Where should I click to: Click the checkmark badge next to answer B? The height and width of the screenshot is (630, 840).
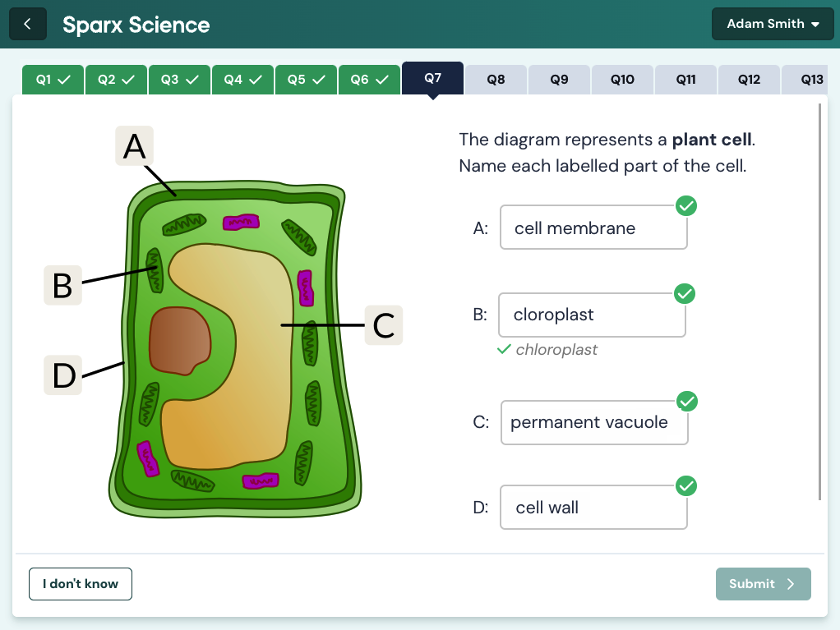(x=684, y=293)
